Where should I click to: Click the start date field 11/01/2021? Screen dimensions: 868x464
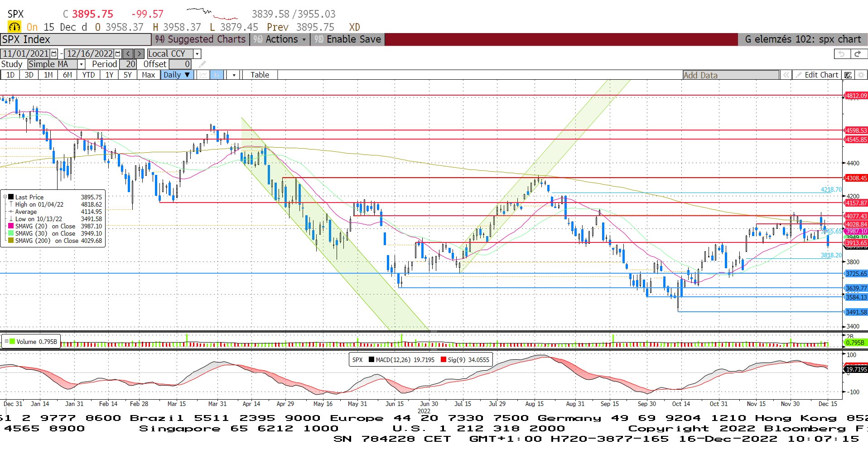[x=26, y=53]
